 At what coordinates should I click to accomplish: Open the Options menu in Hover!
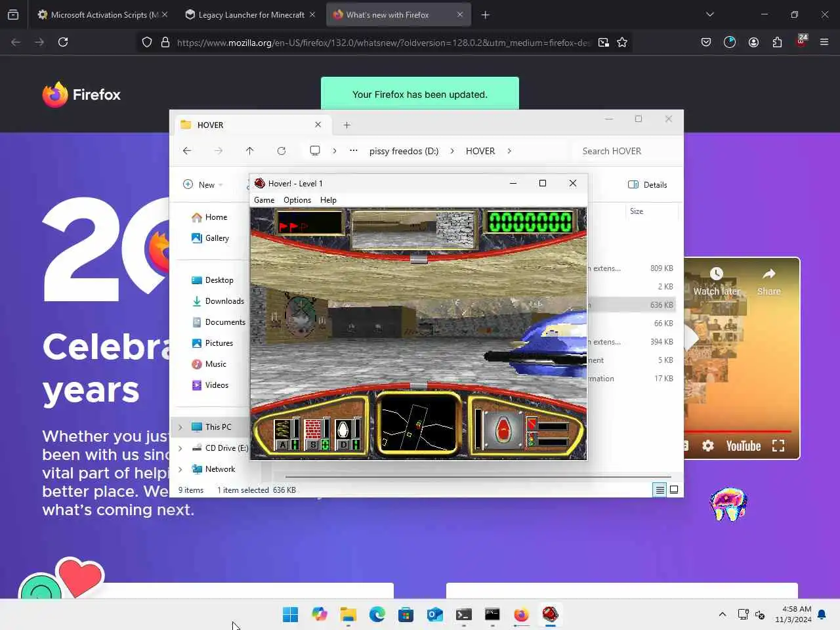(297, 200)
